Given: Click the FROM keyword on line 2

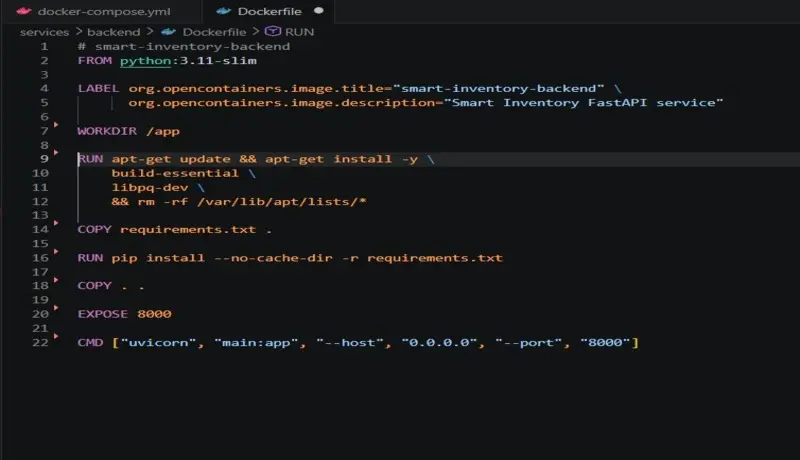Looking at the screenshot, I should [x=94, y=61].
